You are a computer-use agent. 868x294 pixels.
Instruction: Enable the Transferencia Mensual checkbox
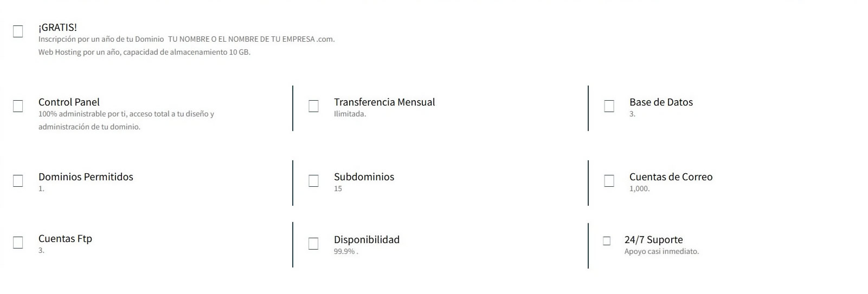(313, 106)
